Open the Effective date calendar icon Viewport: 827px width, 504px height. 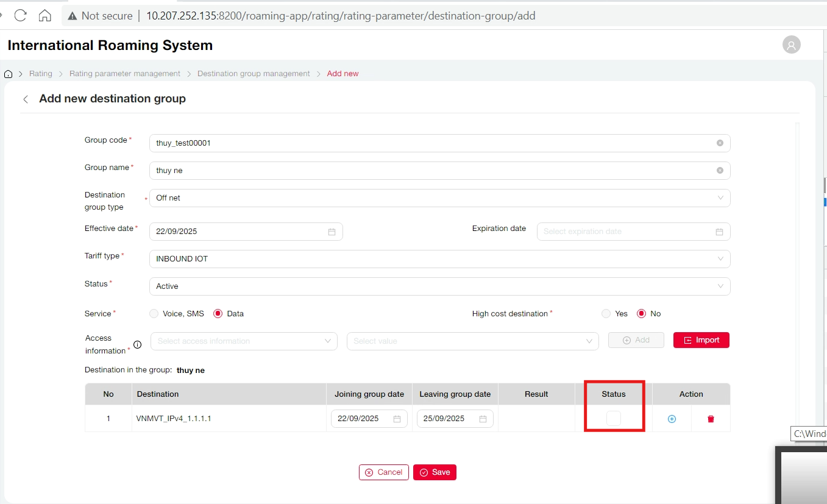[x=332, y=232]
